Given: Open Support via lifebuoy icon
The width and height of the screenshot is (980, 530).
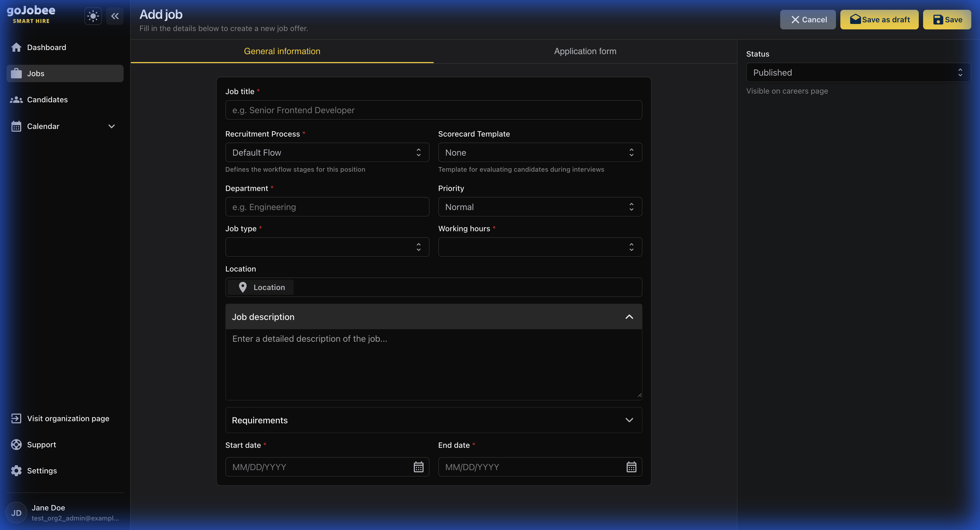Looking at the screenshot, I should (x=16, y=445).
